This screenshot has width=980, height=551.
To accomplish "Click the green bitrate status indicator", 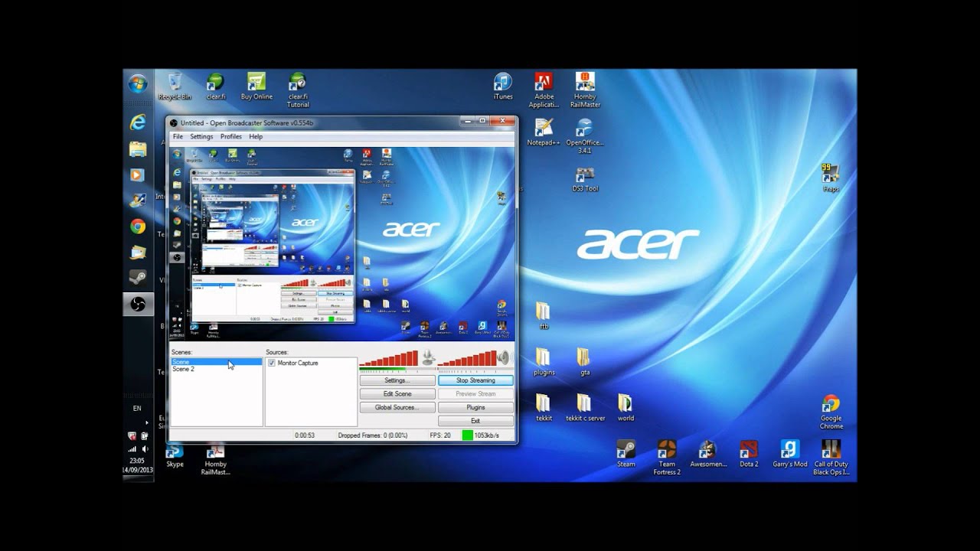I will 467,435.
